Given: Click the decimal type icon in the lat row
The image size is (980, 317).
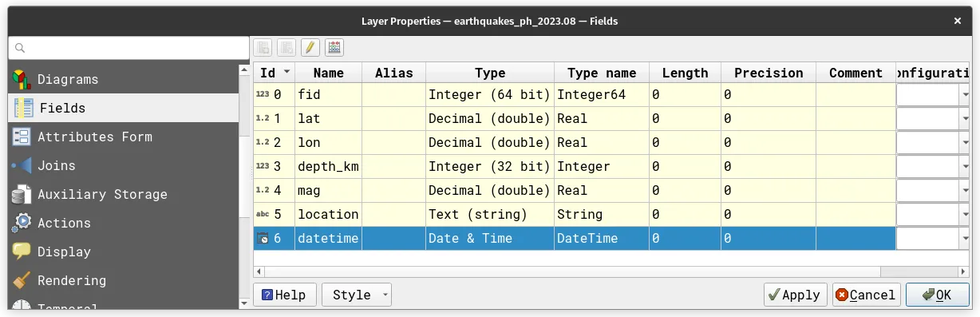Looking at the screenshot, I should click(x=263, y=118).
